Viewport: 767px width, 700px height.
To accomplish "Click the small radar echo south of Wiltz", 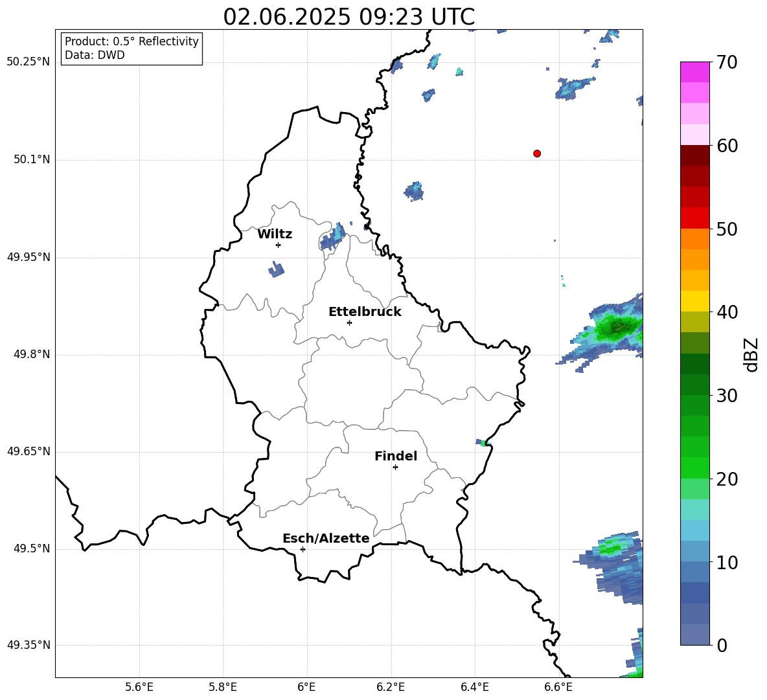I will pyautogui.click(x=277, y=269).
